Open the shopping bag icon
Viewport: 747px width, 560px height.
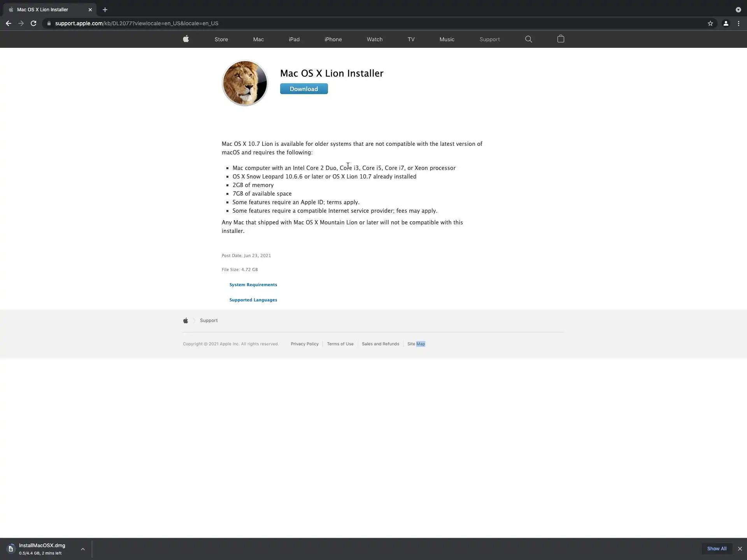pyautogui.click(x=561, y=39)
